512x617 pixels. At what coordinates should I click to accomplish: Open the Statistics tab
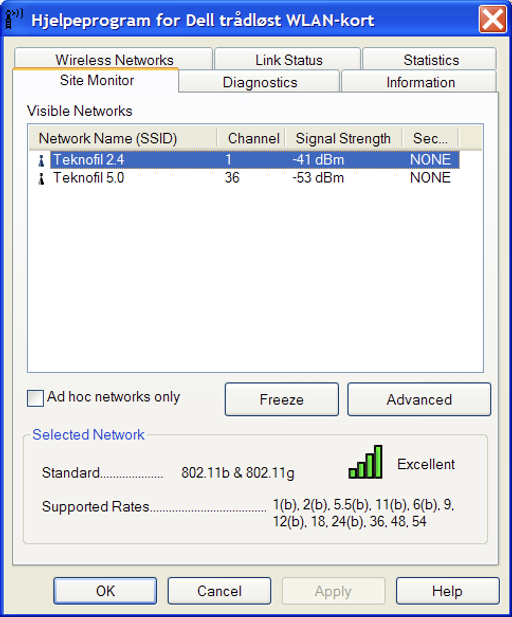431,60
